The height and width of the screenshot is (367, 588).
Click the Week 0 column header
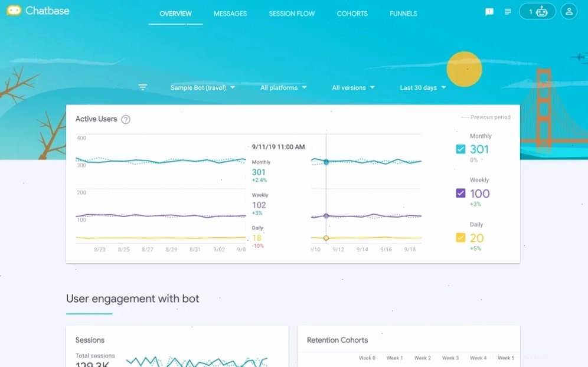367,358
